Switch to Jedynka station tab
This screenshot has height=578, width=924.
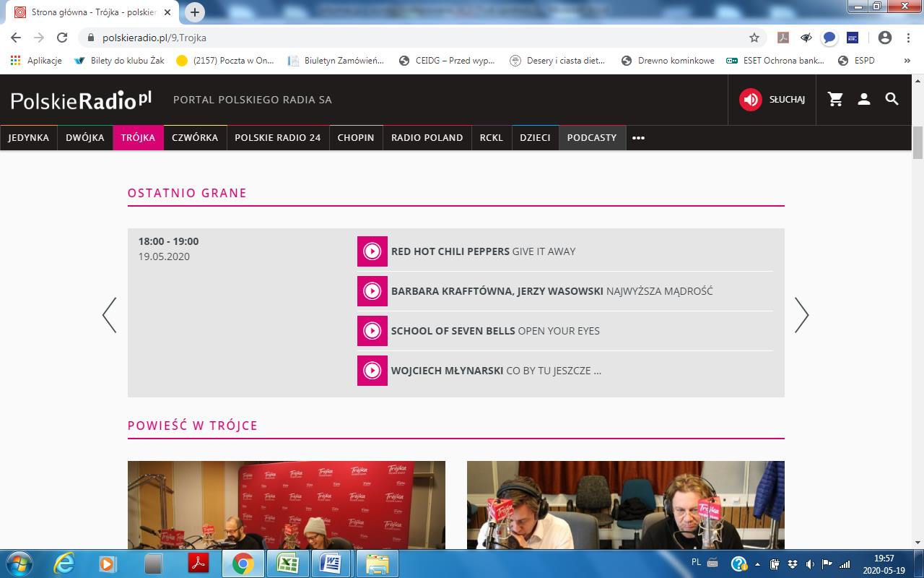pos(29,137)
